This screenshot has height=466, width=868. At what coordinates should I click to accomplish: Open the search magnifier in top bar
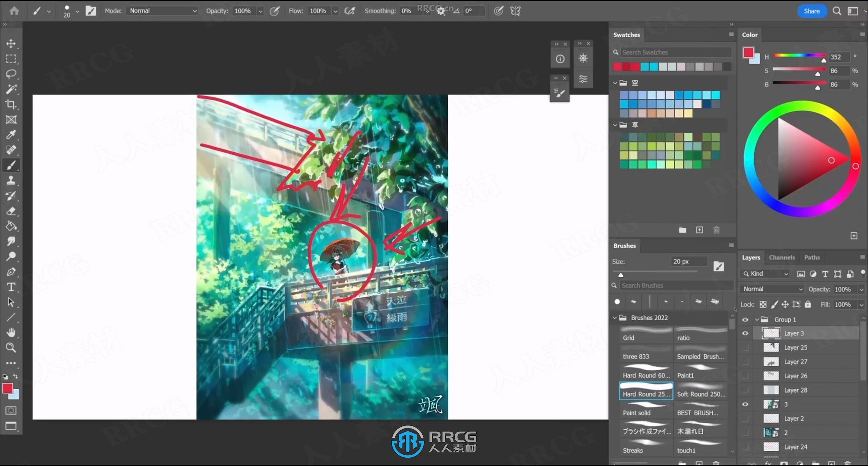(837, 11)
